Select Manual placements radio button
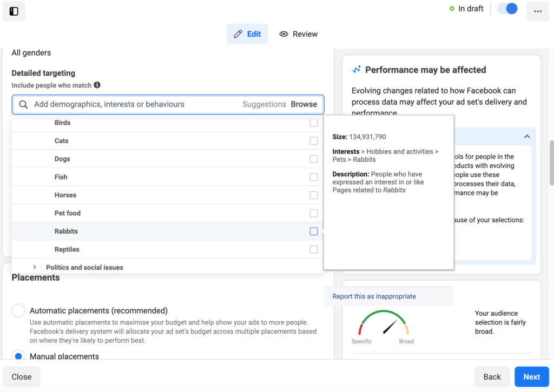 point(18,356)
